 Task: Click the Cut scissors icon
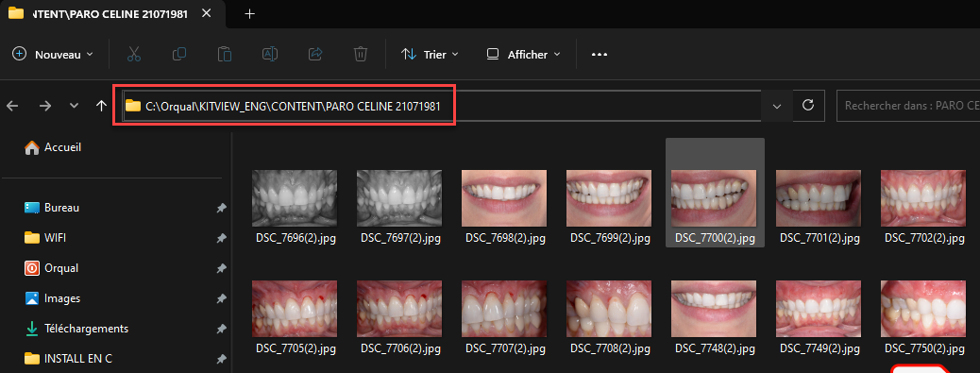click(134, 55)
